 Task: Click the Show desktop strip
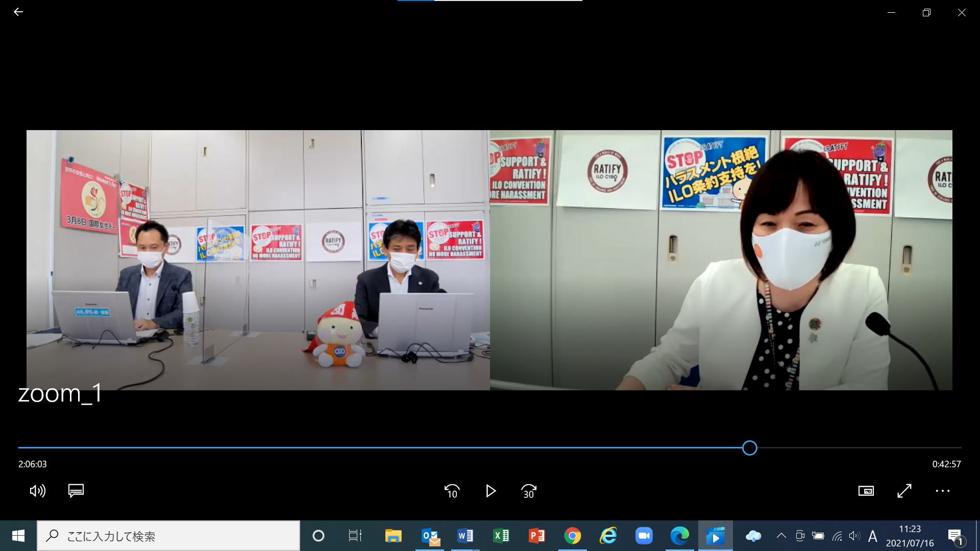pos(977,536)
